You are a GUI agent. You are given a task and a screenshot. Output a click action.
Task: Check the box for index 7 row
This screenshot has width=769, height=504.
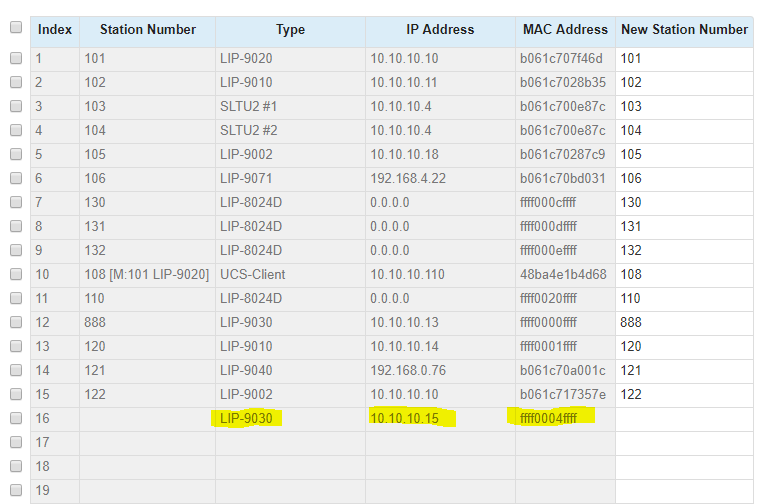(16, 202)
